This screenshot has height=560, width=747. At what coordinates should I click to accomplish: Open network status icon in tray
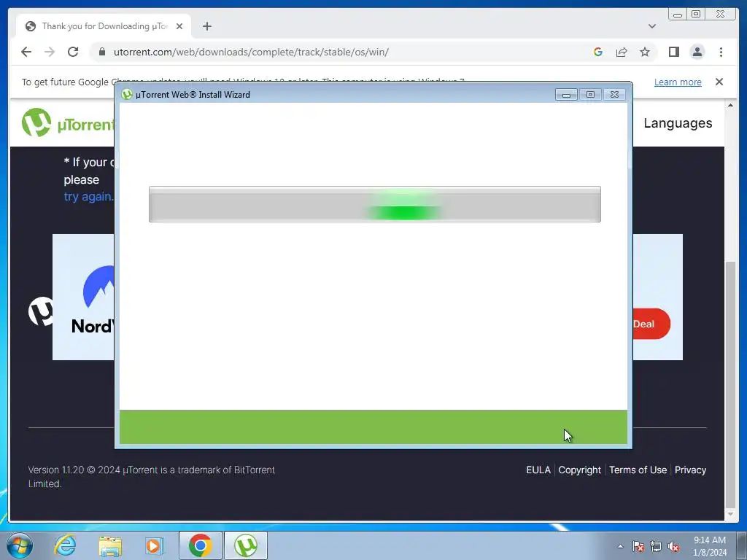pos(656,546)
